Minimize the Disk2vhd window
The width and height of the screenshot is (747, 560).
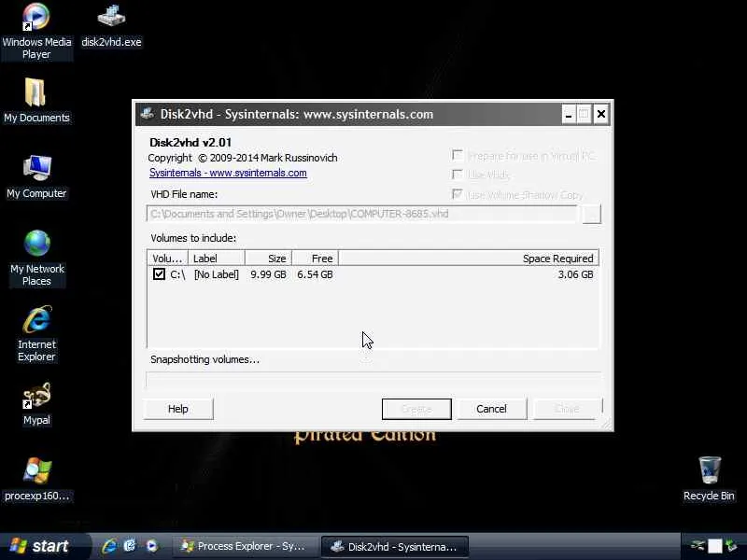click(x=568, y=114)
